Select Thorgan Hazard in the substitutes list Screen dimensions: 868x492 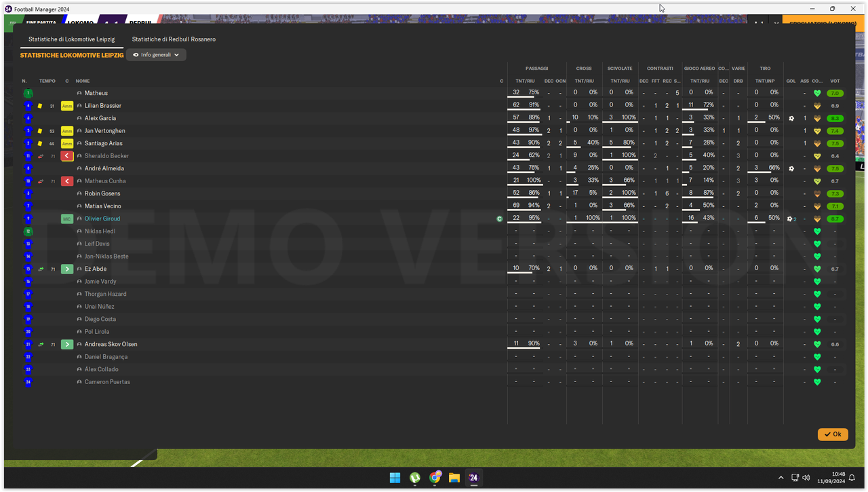106,294
